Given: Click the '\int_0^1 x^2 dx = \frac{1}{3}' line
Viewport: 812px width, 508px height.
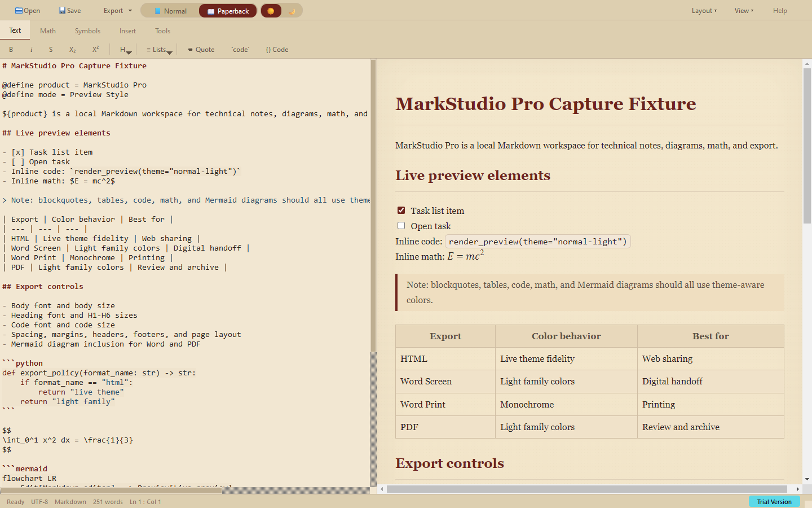Looking at the screenshot, I should tap(68, 440).
